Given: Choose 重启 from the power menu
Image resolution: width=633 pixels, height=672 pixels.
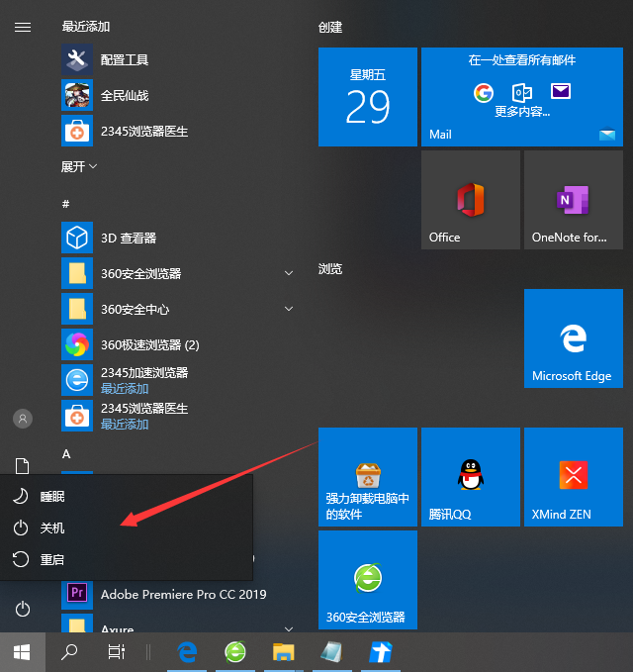Looking at the screenshot, I should click(x=51, y=560).
